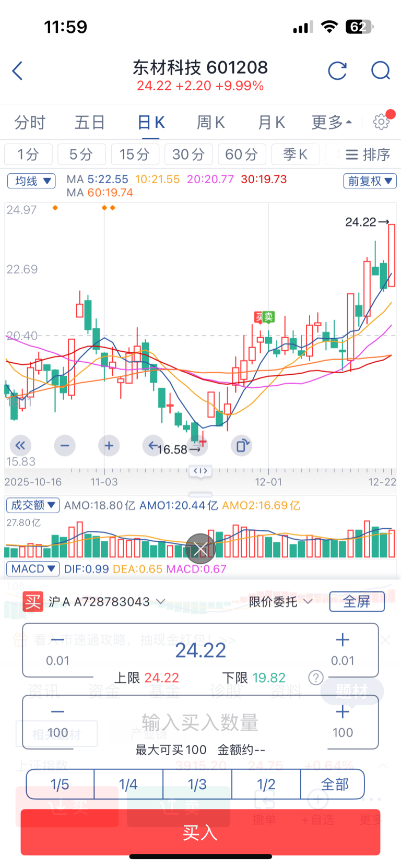Choose 全部 full position option
The width and height of the screenshot is (401, 868).
(x=334, y=784)
